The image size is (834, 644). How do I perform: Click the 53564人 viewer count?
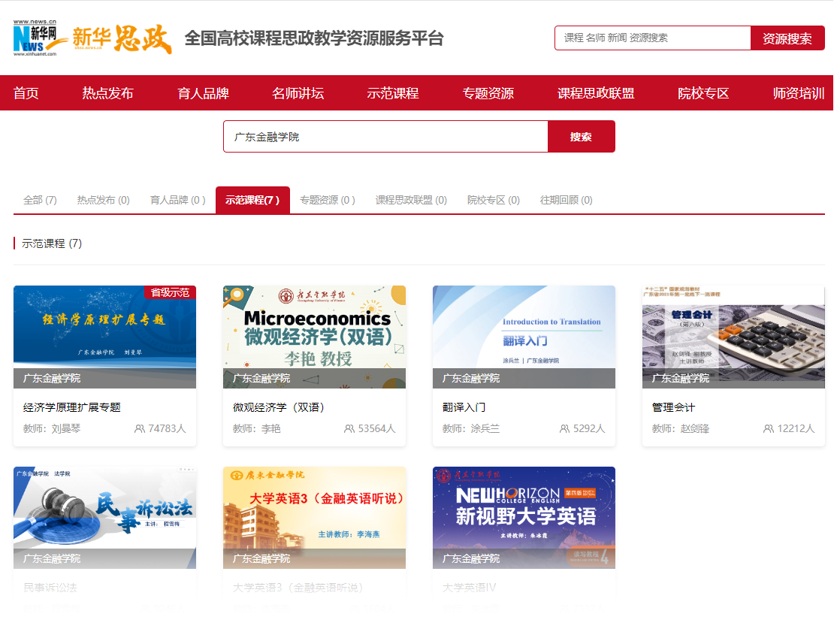pyautogui.click(x=376, y=428)
